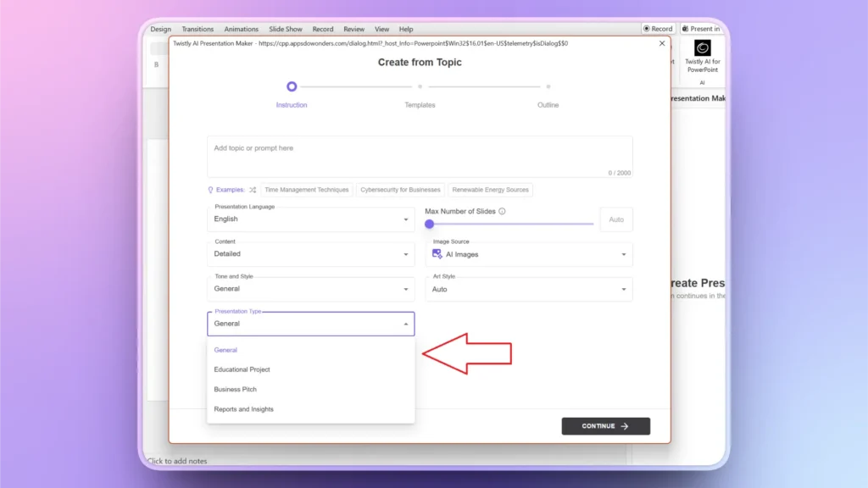Open the Transitions ribbon tab

198,29
